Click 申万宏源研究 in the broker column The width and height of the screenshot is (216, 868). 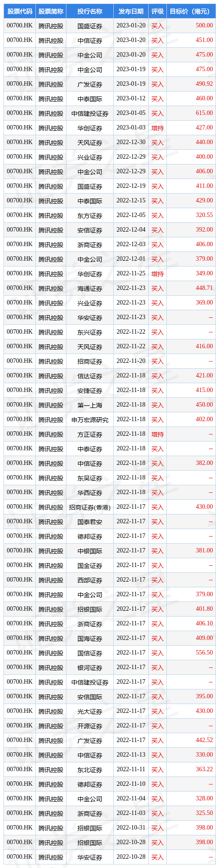tap(90, 419)
